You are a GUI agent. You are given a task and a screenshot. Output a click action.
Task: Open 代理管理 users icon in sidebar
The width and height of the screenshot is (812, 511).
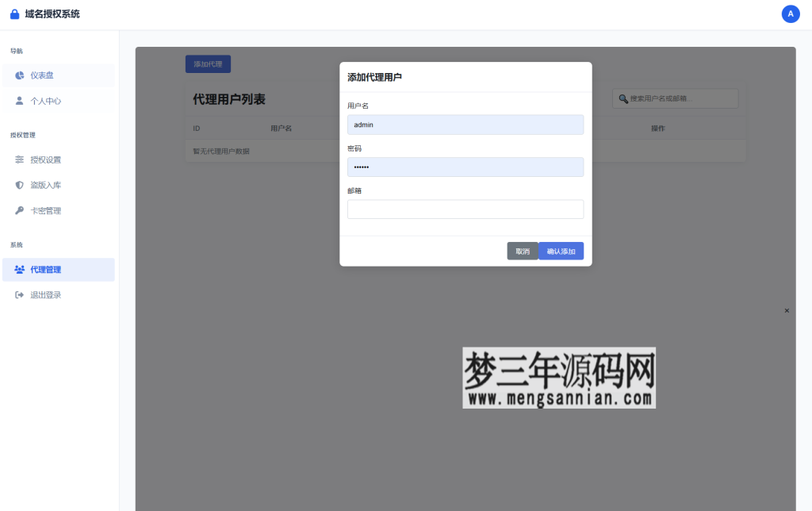(19, 269)
